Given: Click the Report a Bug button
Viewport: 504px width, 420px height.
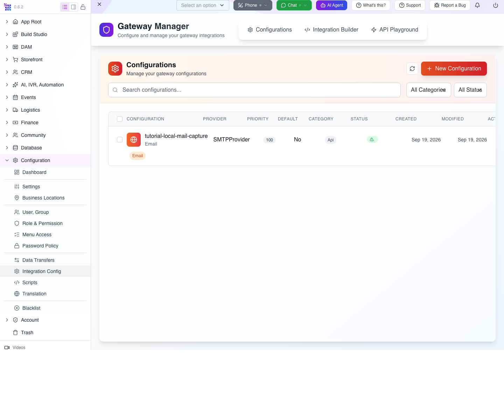Looking at the screenshot, I should pos(450,5).
